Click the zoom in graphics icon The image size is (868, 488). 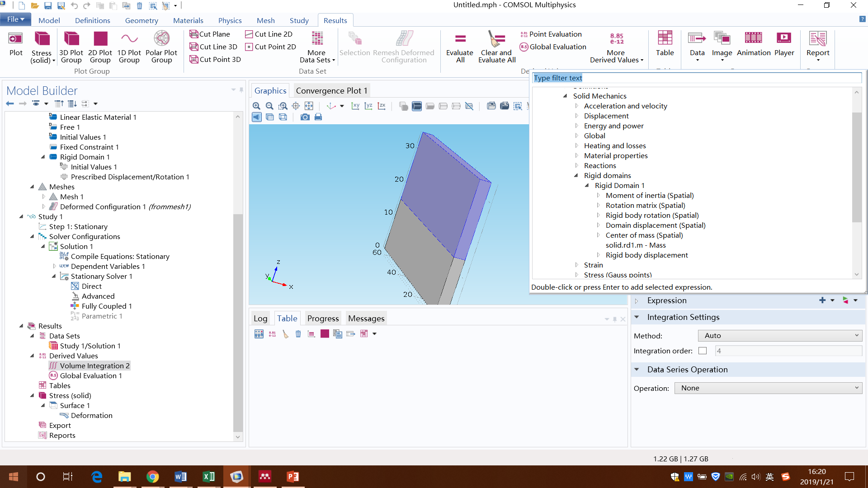coord(256,106)
